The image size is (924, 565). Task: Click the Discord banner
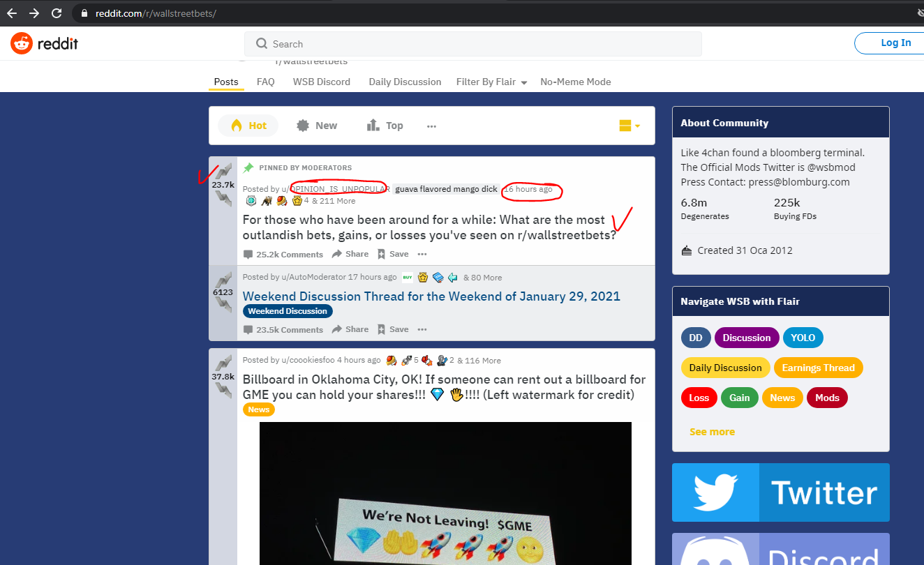click(781, 549)
